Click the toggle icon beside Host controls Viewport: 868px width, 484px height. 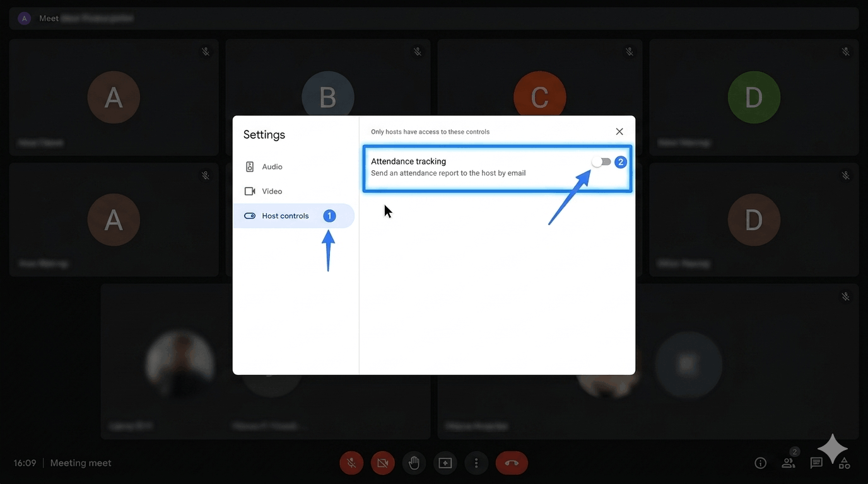click(x=250, y=216)
